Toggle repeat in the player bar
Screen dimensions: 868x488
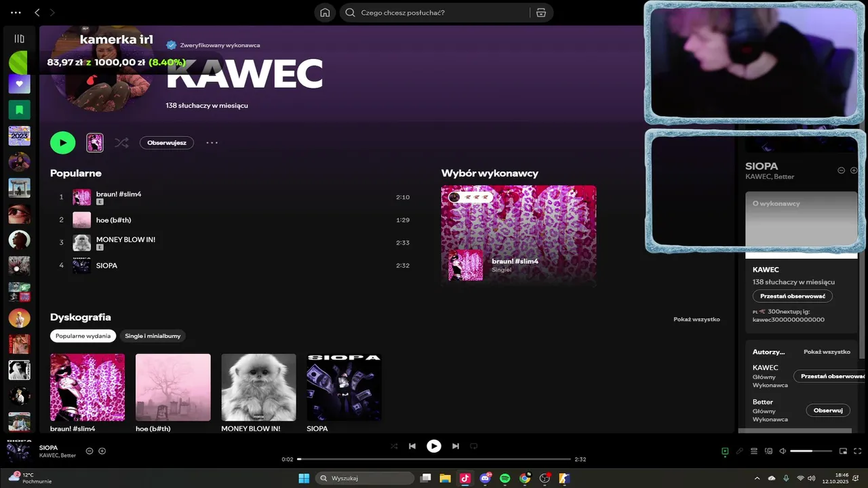(474, 446)
